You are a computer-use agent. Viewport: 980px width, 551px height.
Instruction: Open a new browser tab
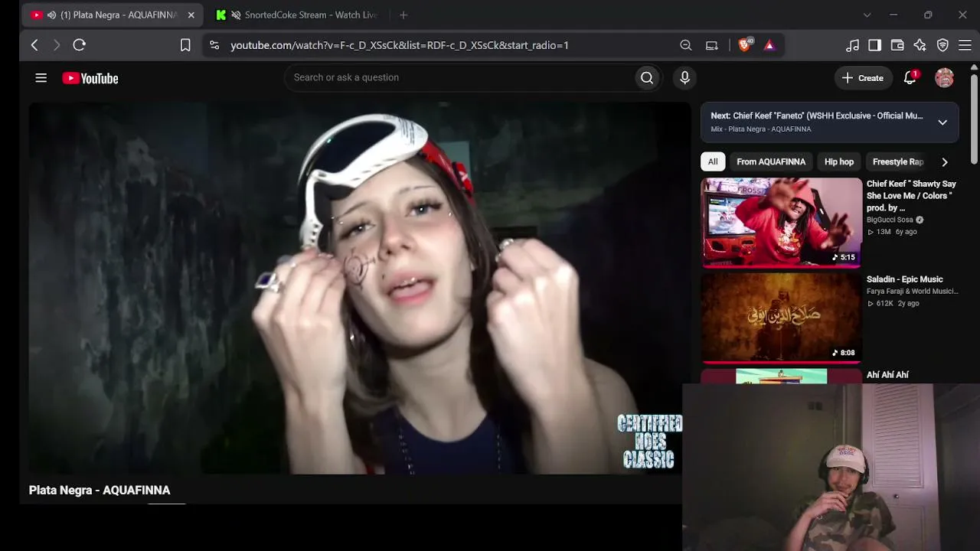tap(403, 15)
